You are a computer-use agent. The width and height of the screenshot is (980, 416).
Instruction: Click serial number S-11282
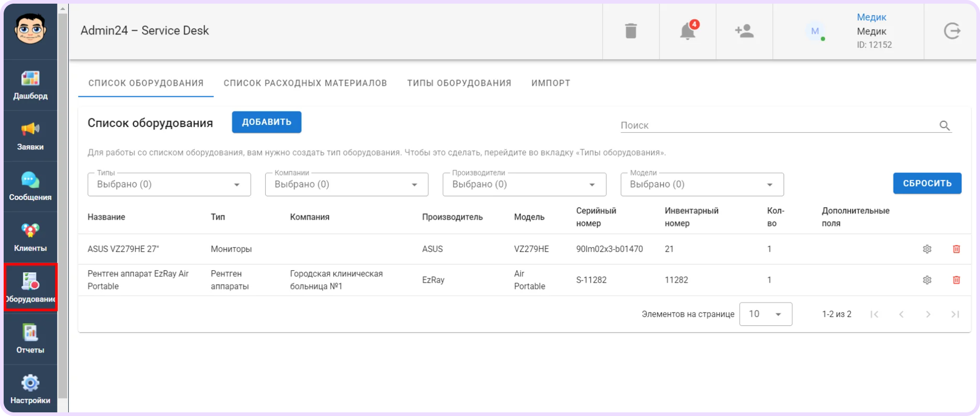click(591, 280)
